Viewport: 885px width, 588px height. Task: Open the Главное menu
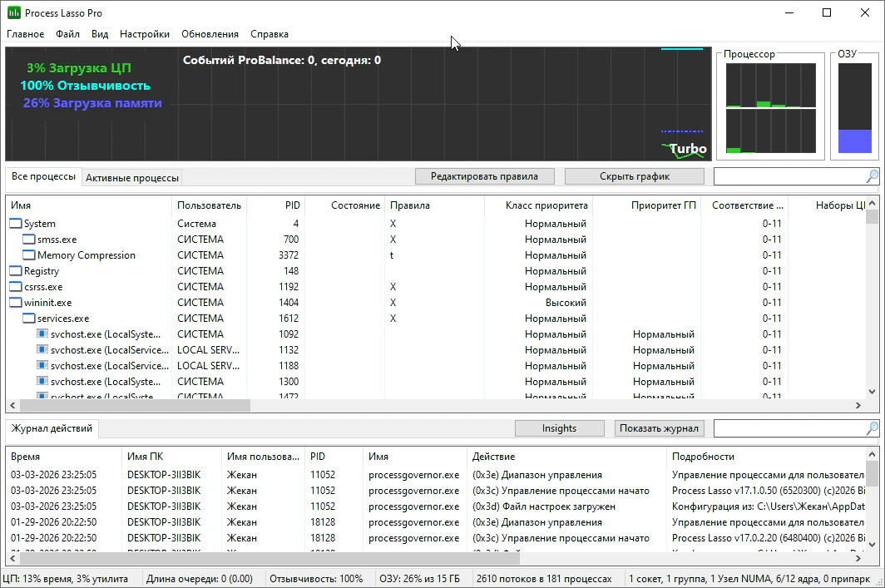click(x=25, y=34)
